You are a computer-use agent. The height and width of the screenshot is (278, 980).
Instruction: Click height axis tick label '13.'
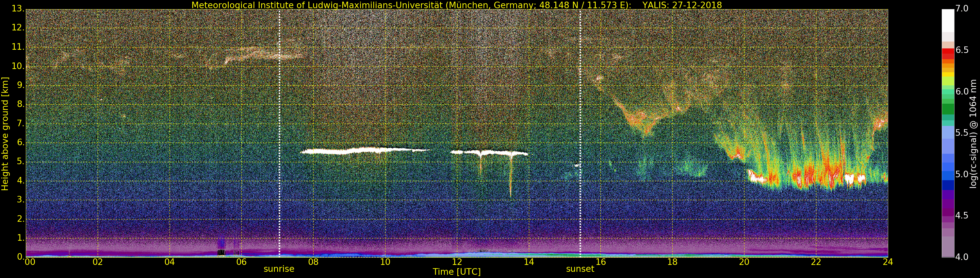(x=18, y=9)
